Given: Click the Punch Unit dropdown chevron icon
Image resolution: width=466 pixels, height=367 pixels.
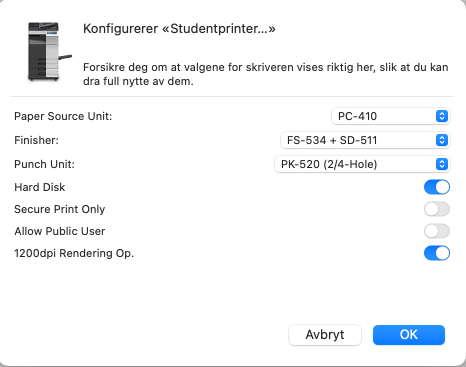Looking at the screenshot, I should pyautogui.click(x=442, y=164).
